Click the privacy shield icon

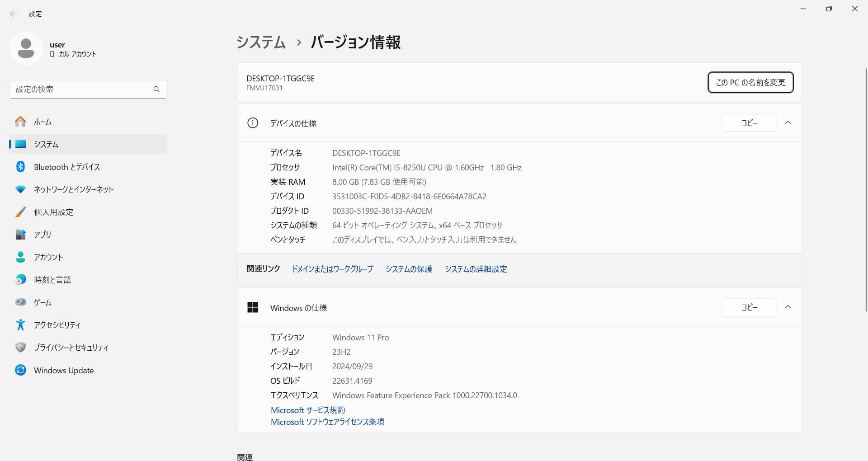pyautogui.click(x=20, y=348)
